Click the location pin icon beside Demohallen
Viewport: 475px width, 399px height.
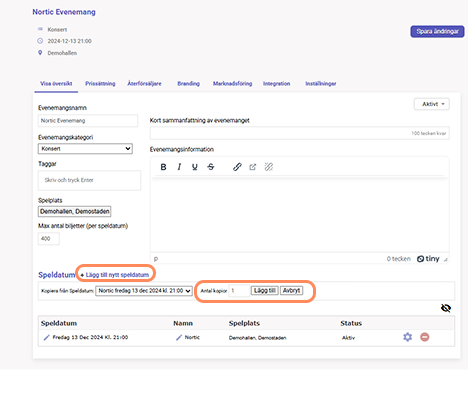click(x=40, y=53)
